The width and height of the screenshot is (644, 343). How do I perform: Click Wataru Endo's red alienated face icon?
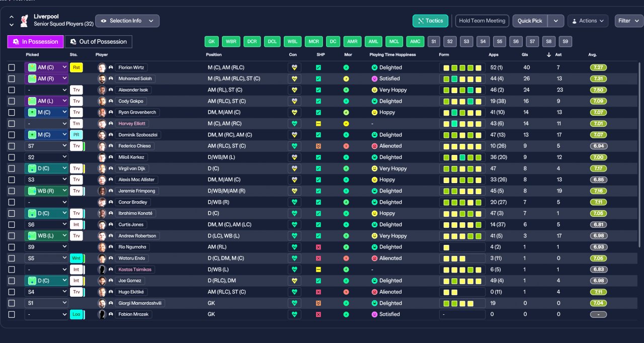pyautogui.click(x=374, y=258)
